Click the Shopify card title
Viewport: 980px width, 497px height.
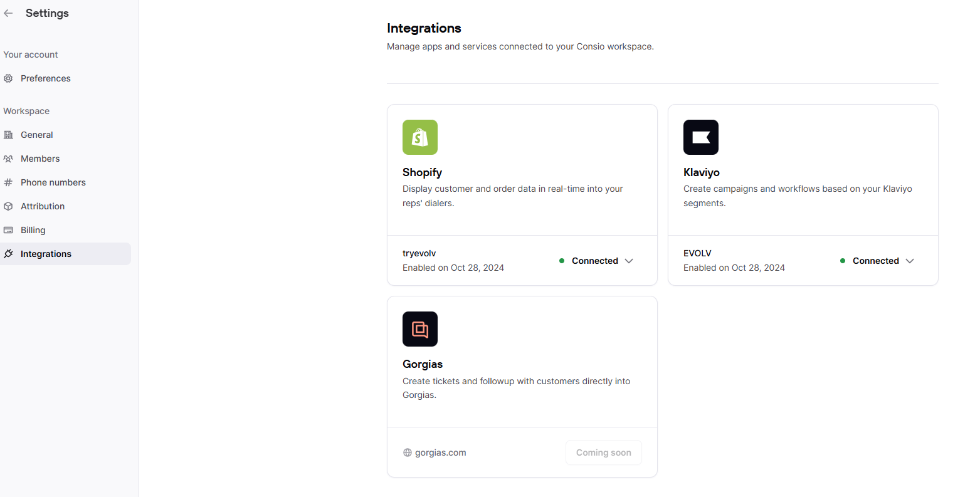point(422,172)
